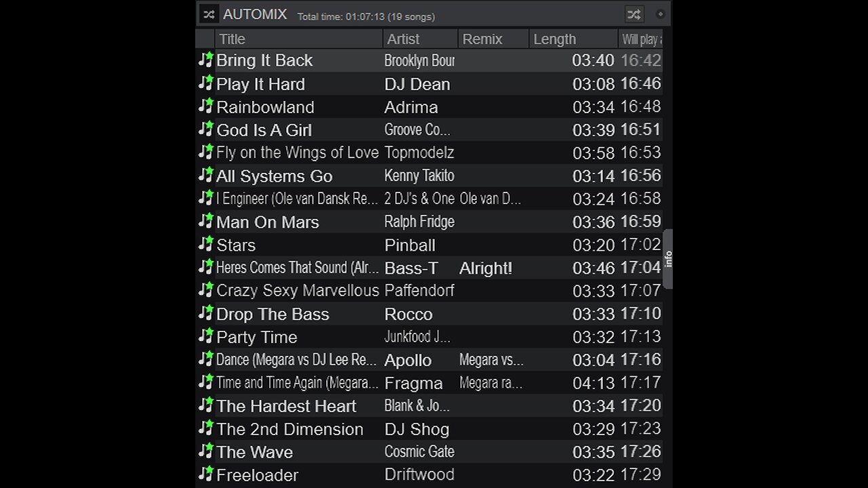868x488 pixels.
Task: Click the music note icon for Drop The Bass
Action: 205,313
